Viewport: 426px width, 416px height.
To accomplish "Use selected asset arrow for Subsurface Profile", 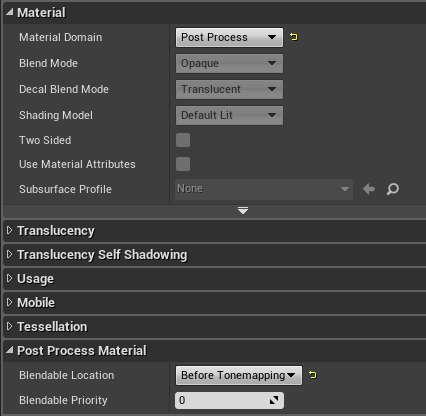I will pos(369,189).
